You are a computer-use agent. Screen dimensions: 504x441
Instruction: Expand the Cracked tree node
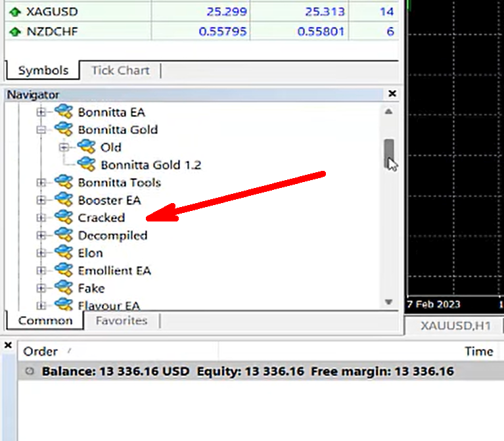pyautogui.click(x=41, y=218)
